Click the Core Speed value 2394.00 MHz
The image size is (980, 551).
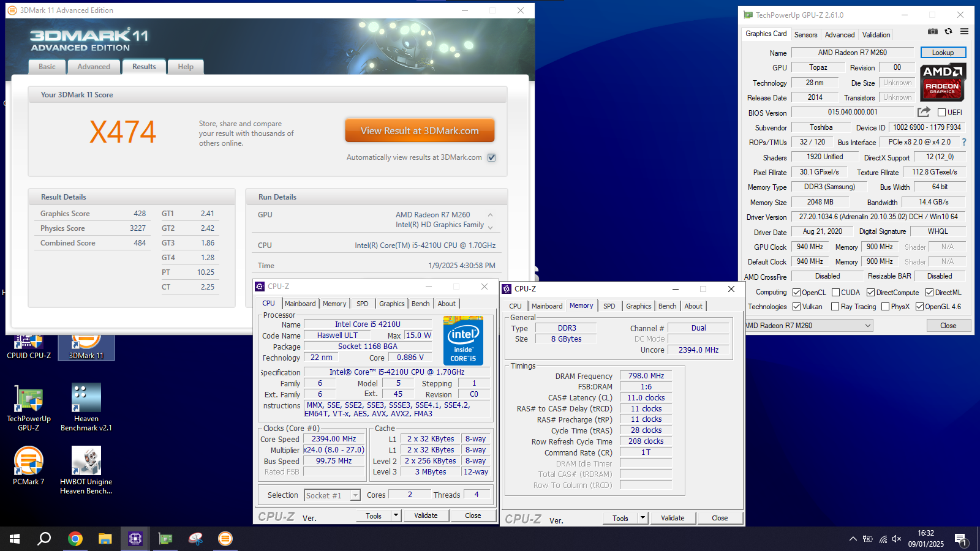tap(334, 439)
